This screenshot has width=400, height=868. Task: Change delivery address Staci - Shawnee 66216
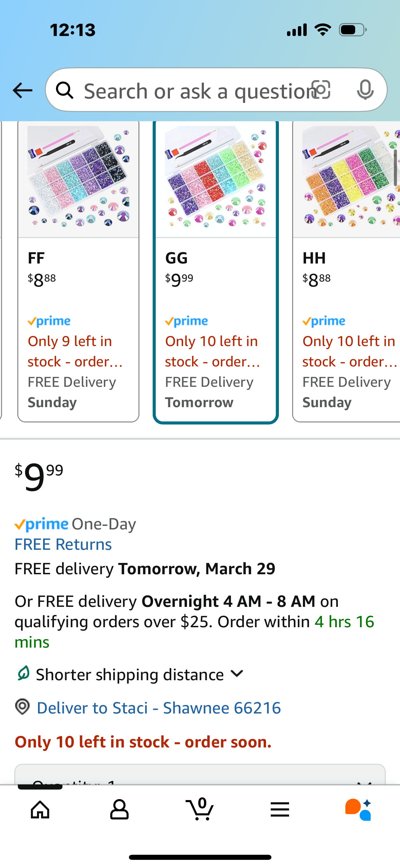click(159, 708)
